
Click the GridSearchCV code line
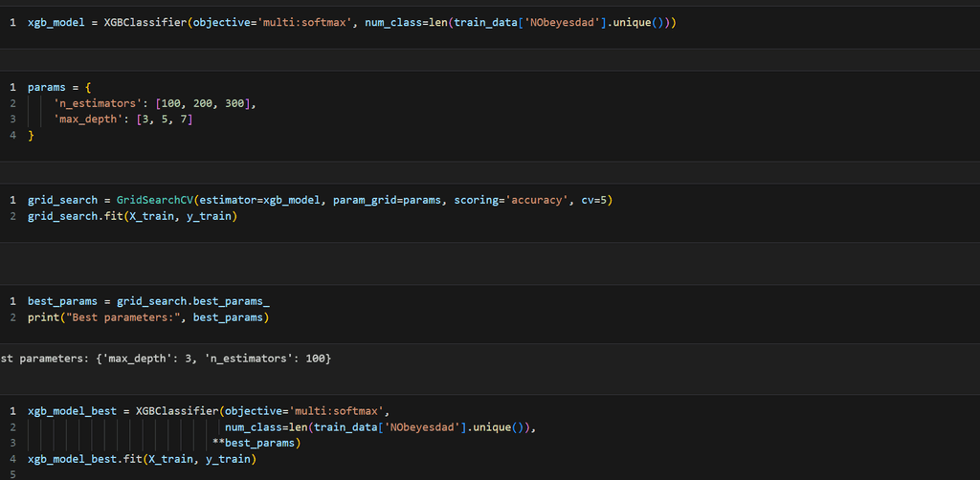coord(320,201)
